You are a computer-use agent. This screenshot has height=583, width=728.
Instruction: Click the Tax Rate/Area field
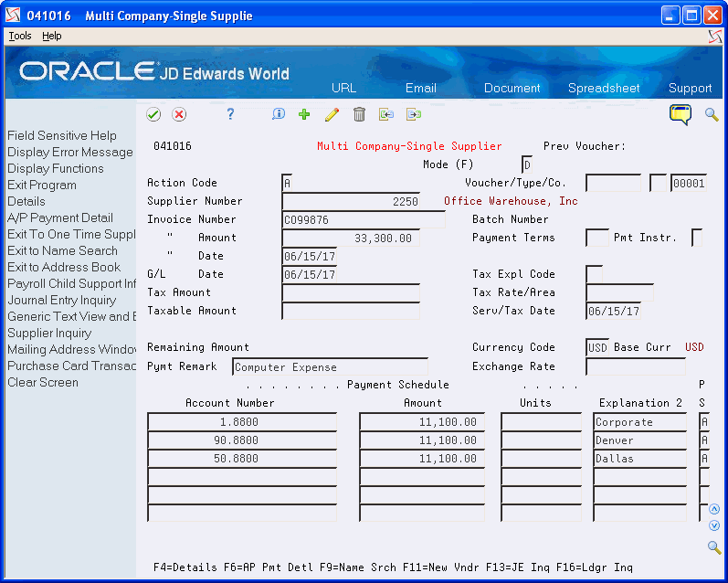pyautogui.click(x=619, y=292)
